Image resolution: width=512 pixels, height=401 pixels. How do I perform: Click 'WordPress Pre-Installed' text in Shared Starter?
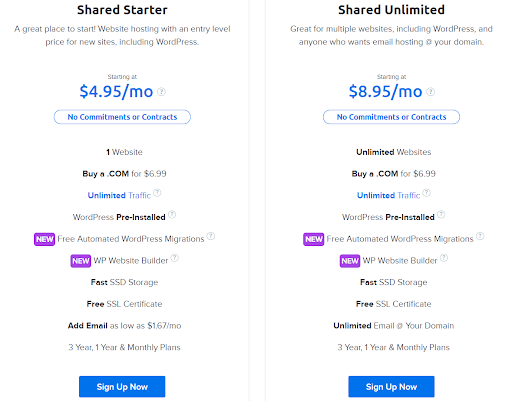(119, 217)
